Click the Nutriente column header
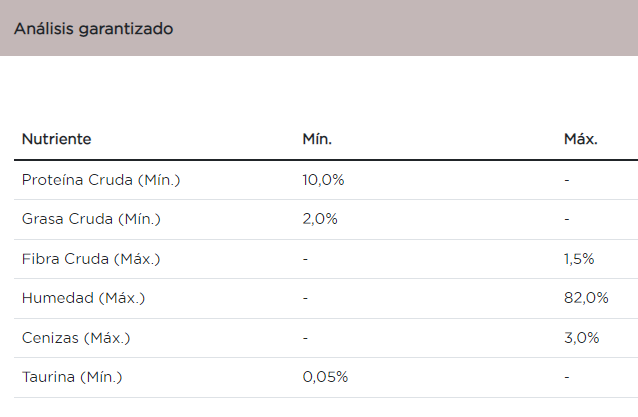The height and width of the screenshot is (417, 638). pyautogui.click(x=56, y=139)
